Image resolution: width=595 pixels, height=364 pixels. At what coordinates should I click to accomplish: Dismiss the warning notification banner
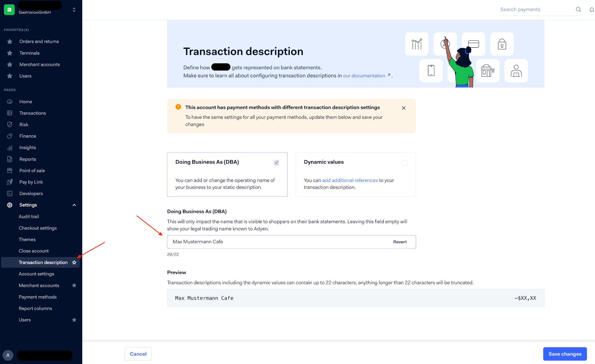[x=404, y=108]
